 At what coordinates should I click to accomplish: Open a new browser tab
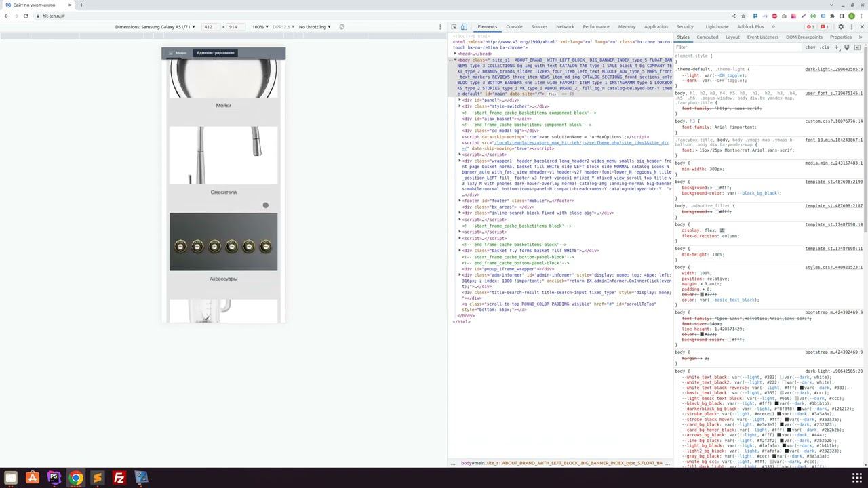81,5
